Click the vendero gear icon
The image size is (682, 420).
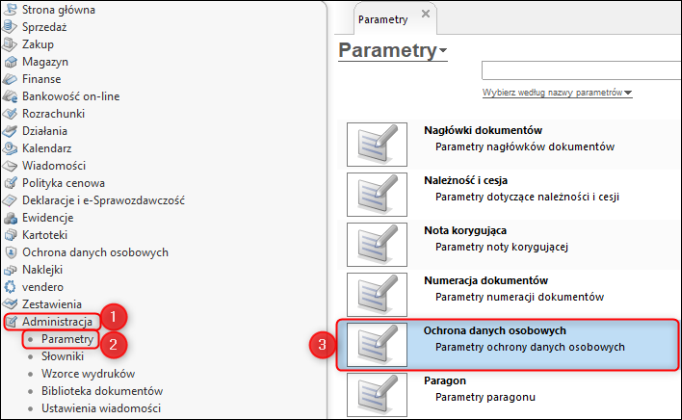(x=10, y=287)
